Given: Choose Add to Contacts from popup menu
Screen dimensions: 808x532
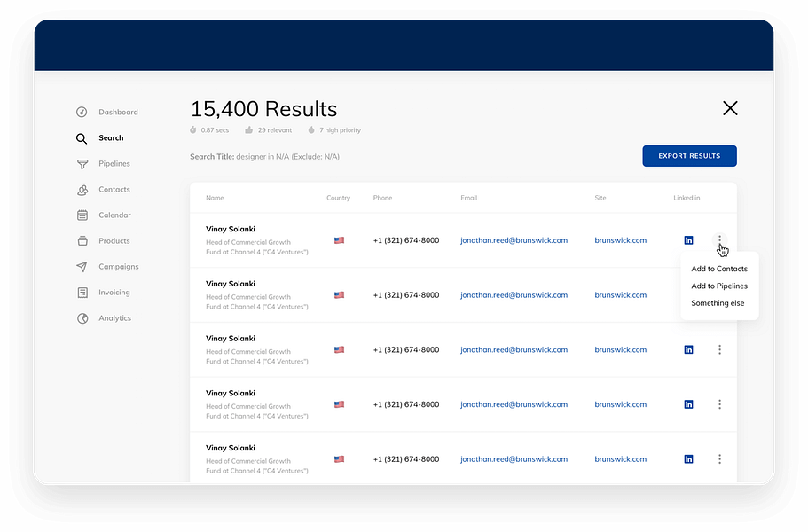Looking at the screenshot, I should 718,269.
